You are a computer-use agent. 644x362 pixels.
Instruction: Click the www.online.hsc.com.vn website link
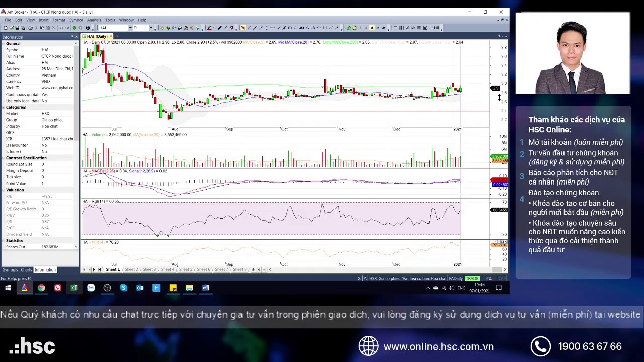(438, 347)
